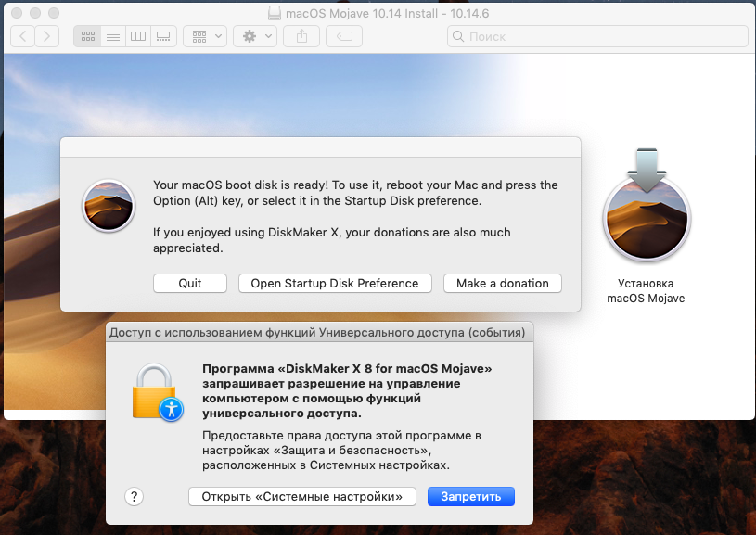
Task: Switch Finder to column view
Action: [138, 36]
